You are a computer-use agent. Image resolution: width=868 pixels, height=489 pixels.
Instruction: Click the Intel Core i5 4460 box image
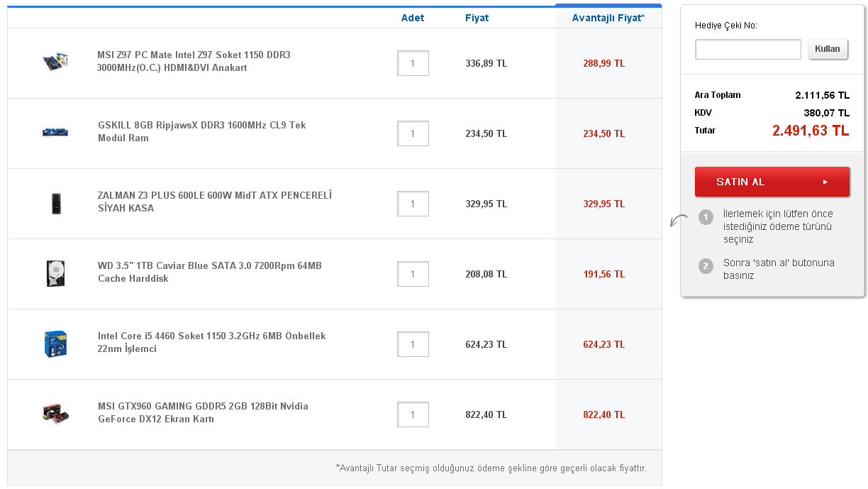pyautogui.click(x=55, y=344)
